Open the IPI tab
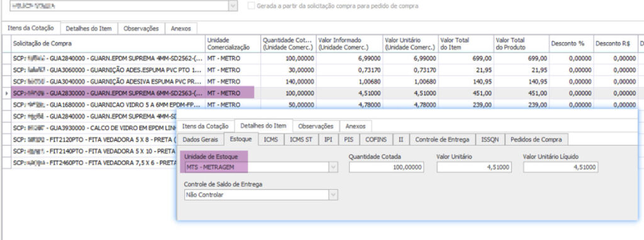The image size is (644, 240). click(328, 139)
